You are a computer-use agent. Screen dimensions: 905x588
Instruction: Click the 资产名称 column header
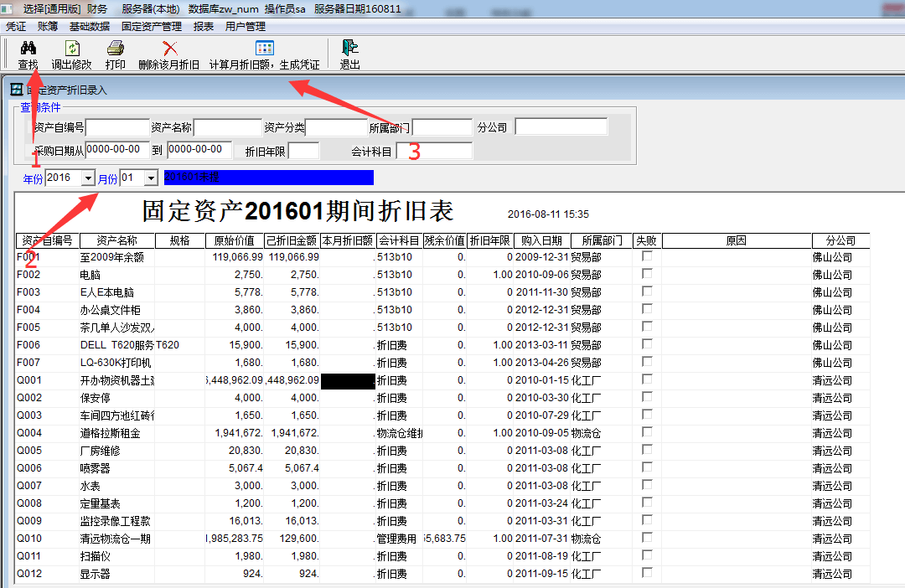(x=116, y=240)
